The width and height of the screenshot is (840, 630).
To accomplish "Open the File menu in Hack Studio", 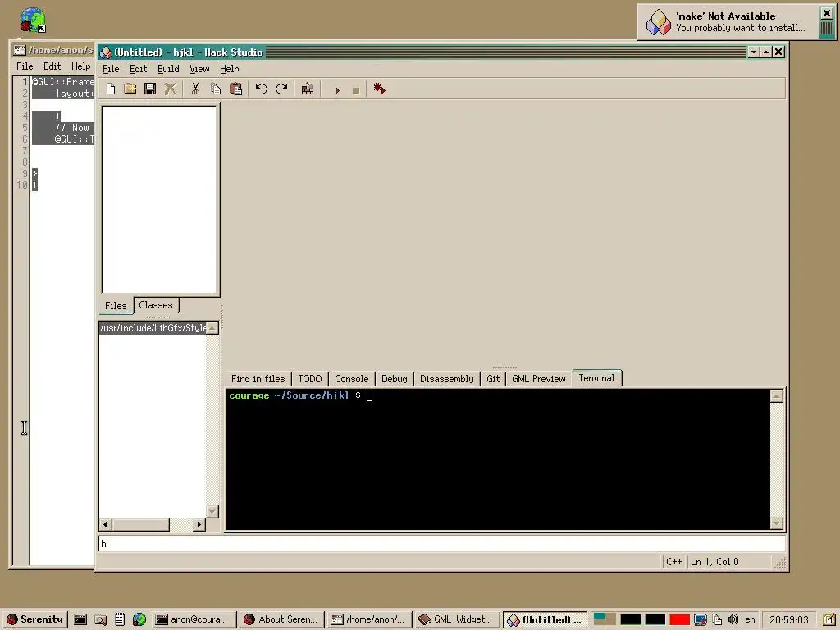I will coord(111,69).
